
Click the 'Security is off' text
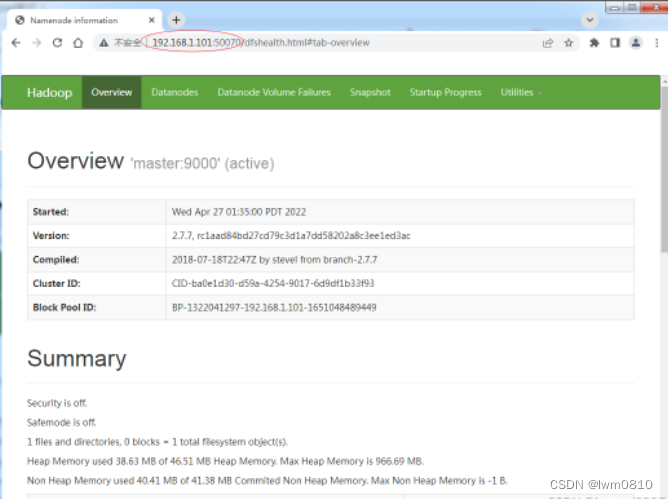point(57,403)
